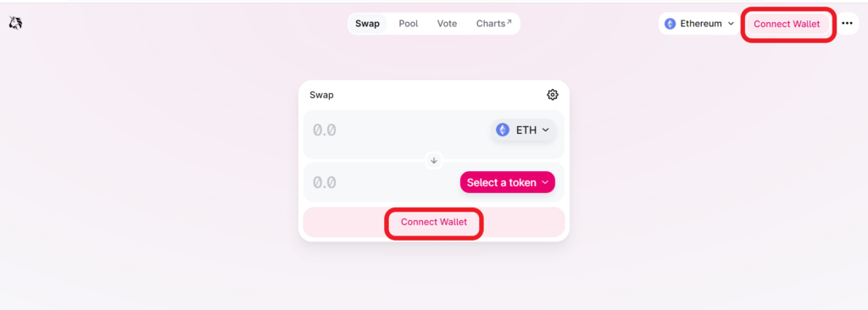This screenshot has width=868, height=310.
Task: Open swap settings gear icon
Action: (553, 95)
